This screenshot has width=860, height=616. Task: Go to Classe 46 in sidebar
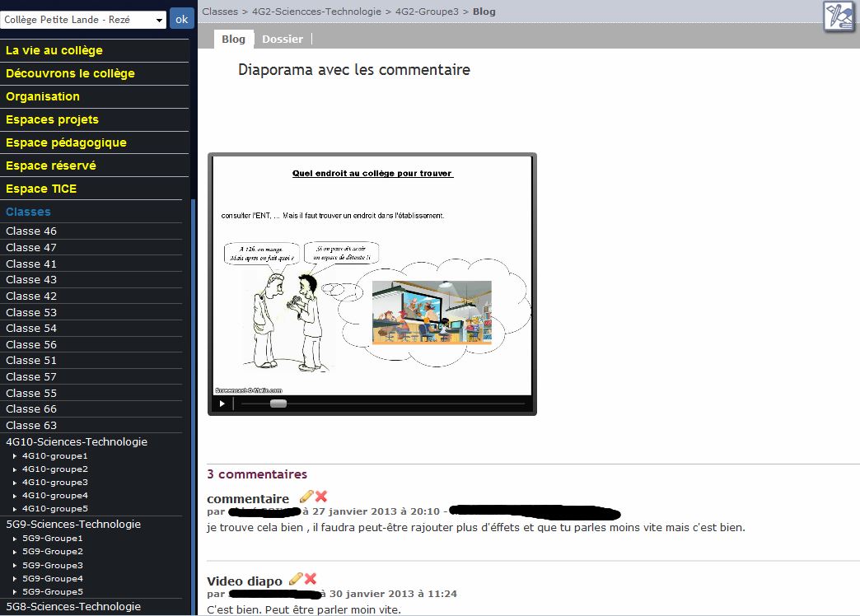[31, 231]
